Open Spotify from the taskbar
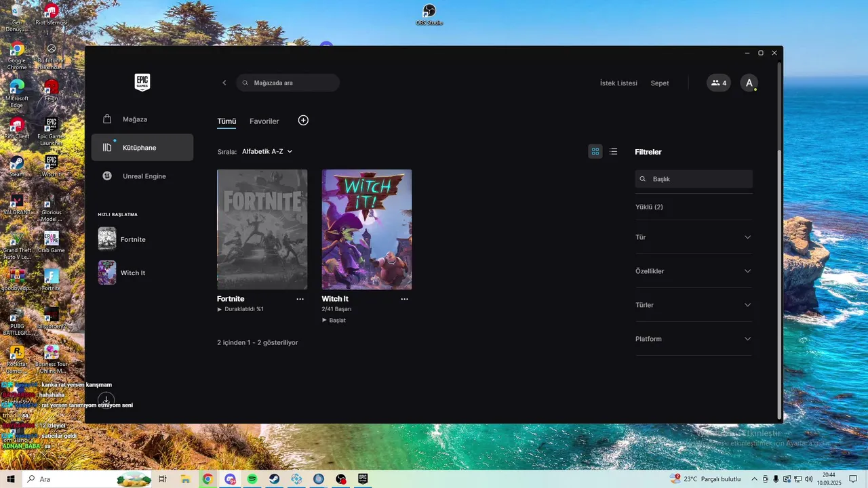Screen dimensions: 868x488 coord(252,479)
